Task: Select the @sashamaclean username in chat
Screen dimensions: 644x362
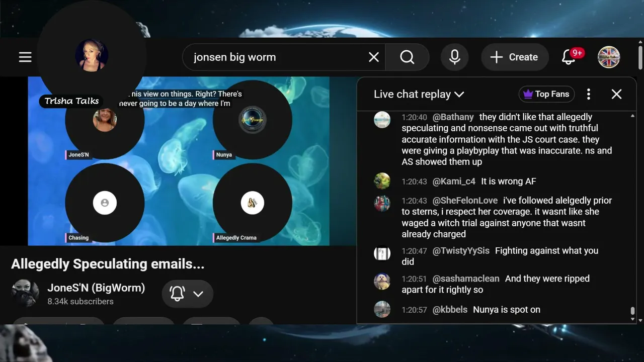Action: tap(466, 279)
